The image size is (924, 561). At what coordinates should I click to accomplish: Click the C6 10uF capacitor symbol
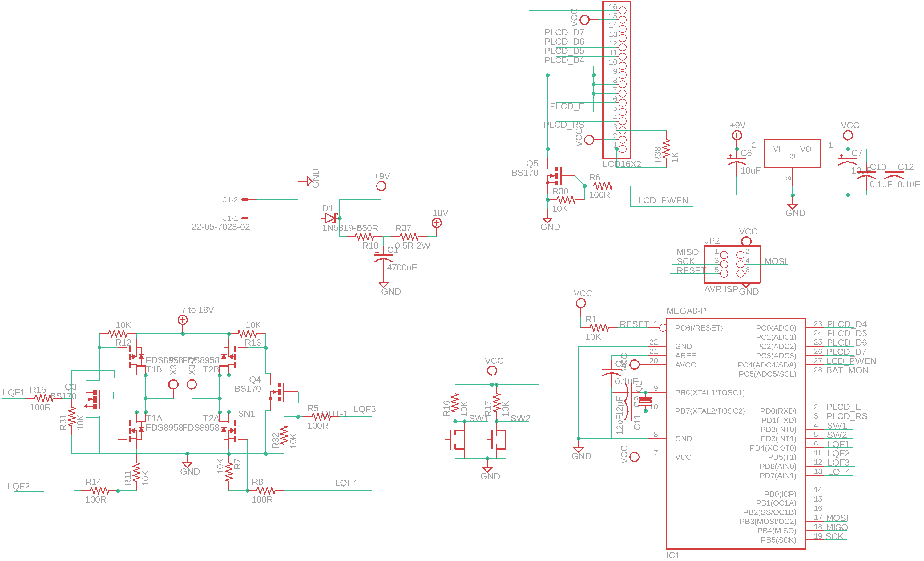[x=737, y=160]
